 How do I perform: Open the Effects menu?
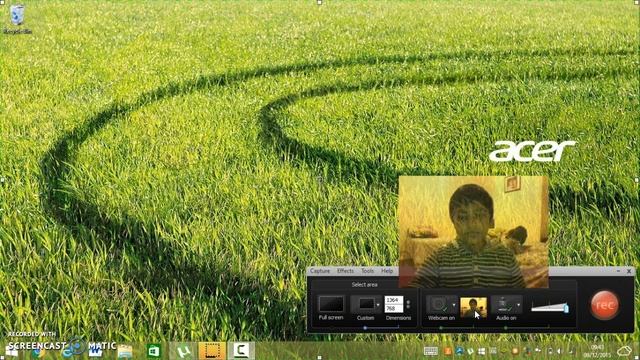(345, 271)
